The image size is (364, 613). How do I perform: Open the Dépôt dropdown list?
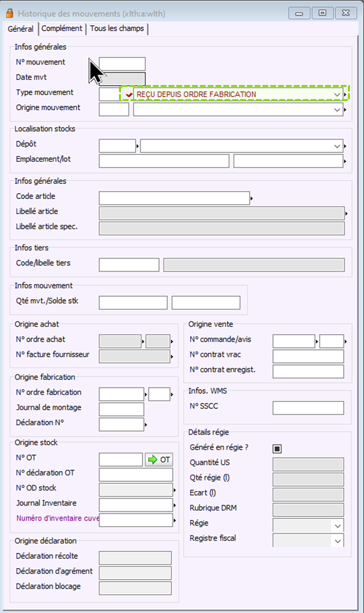coord(337,146)
